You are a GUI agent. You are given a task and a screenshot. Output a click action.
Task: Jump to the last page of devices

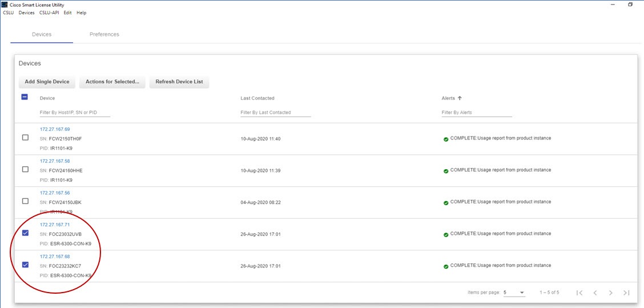pos(626,293)
